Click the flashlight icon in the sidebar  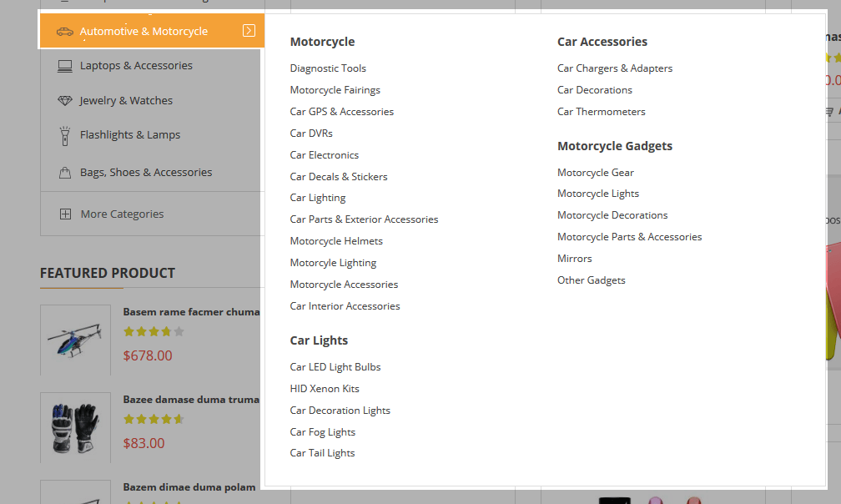[x=65, y=136]
